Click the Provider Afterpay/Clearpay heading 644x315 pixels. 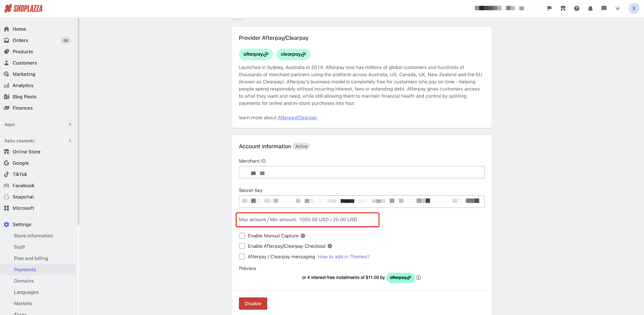274,38
